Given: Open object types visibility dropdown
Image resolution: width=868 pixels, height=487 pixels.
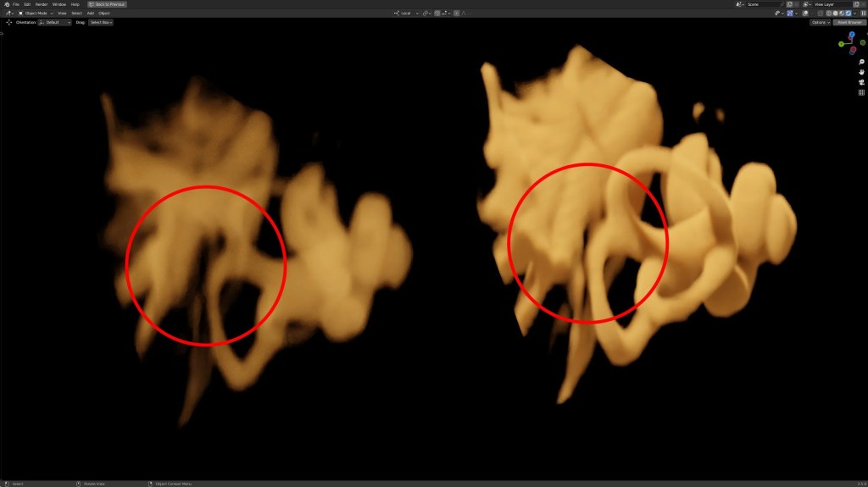Looking at the screenshot, I should (780, 14).
